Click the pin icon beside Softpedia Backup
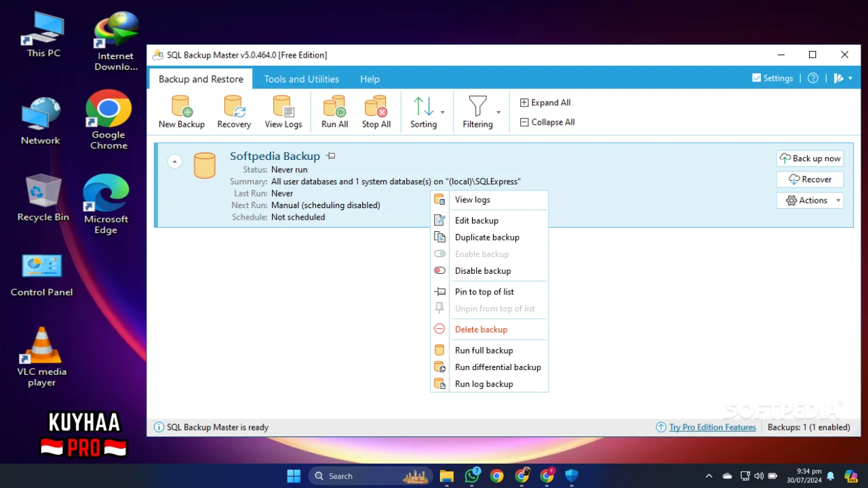Image resolution: width=868 pixels, height=488 pixels. click(331, 156)
